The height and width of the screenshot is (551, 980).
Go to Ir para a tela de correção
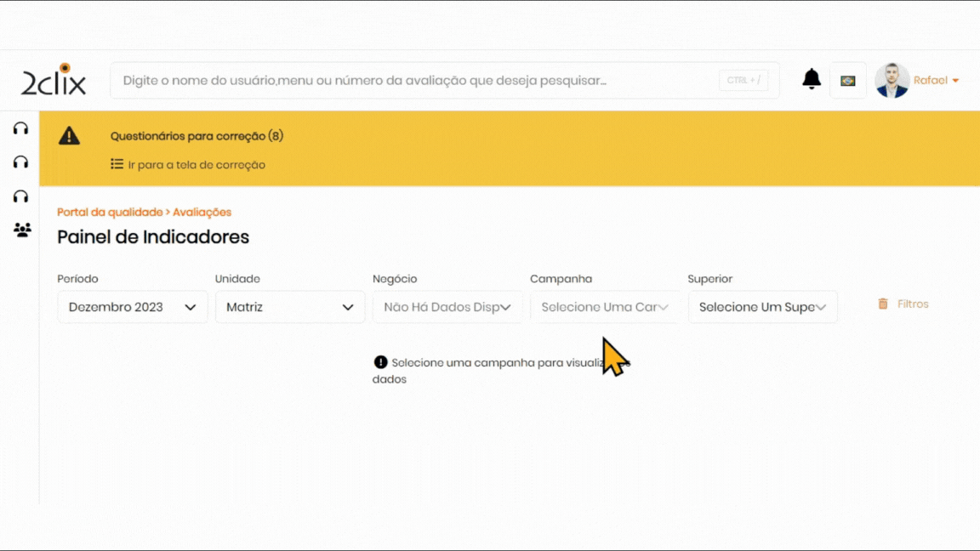pyautogui.click(x=196, y=165)
